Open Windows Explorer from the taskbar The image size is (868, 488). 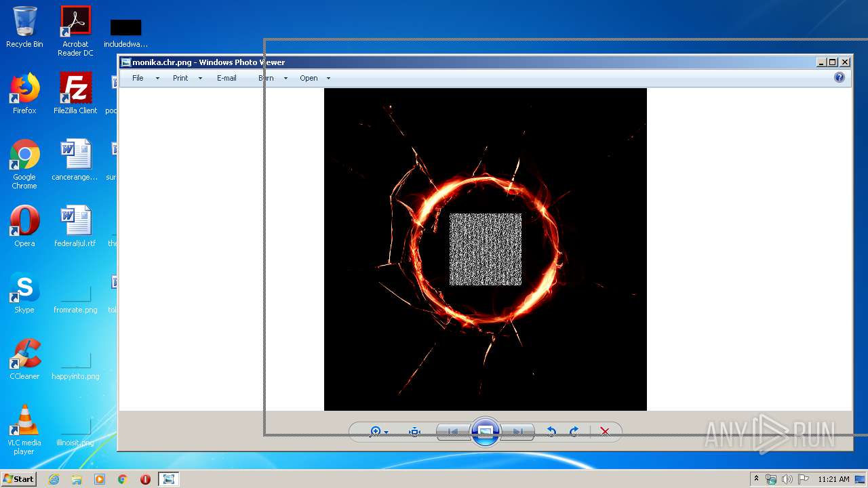point(77,479)
